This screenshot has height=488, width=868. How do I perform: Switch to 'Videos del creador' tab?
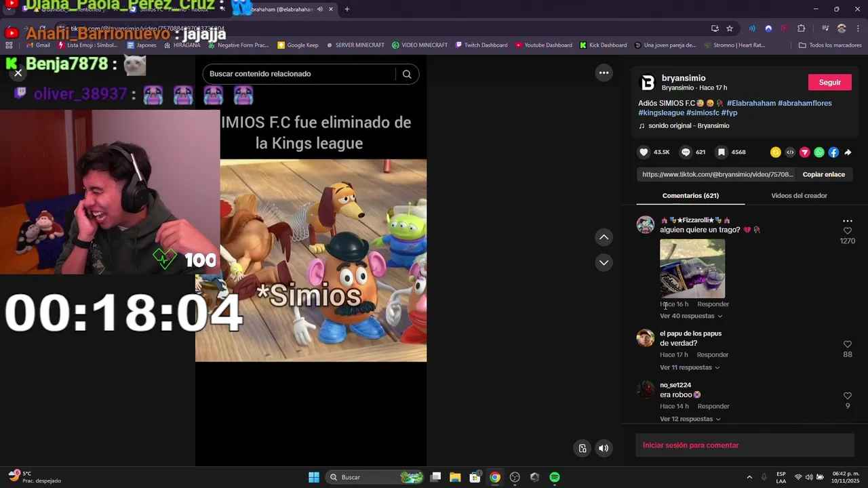click(799, 196)
